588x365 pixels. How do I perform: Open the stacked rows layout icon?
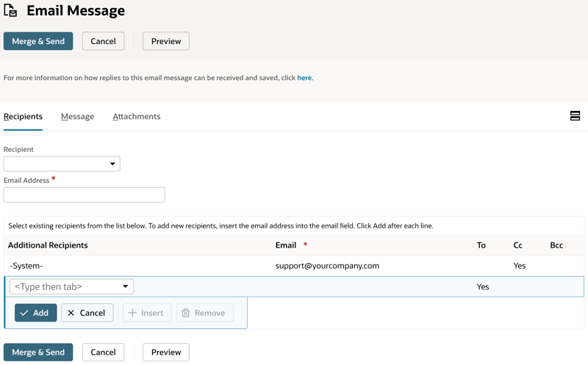coord(575,116)
